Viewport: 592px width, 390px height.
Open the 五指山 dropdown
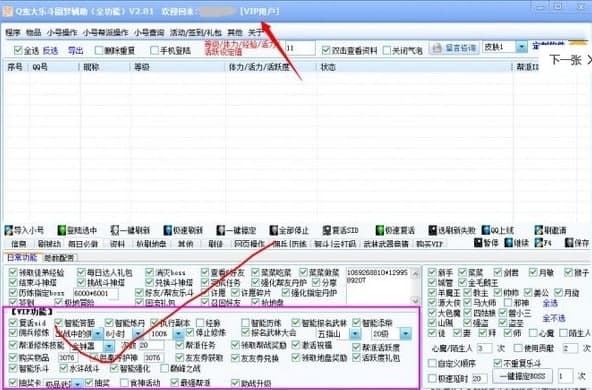[x=355, y=333]
